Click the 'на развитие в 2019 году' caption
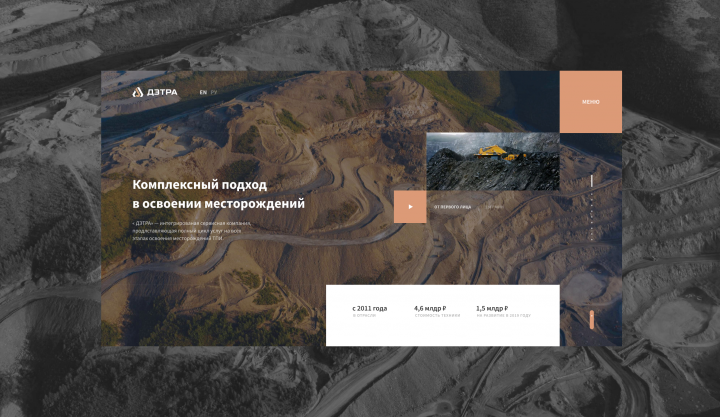Viewport: 720px width, 417px height. pyautogui.click(x=504, y=316)
